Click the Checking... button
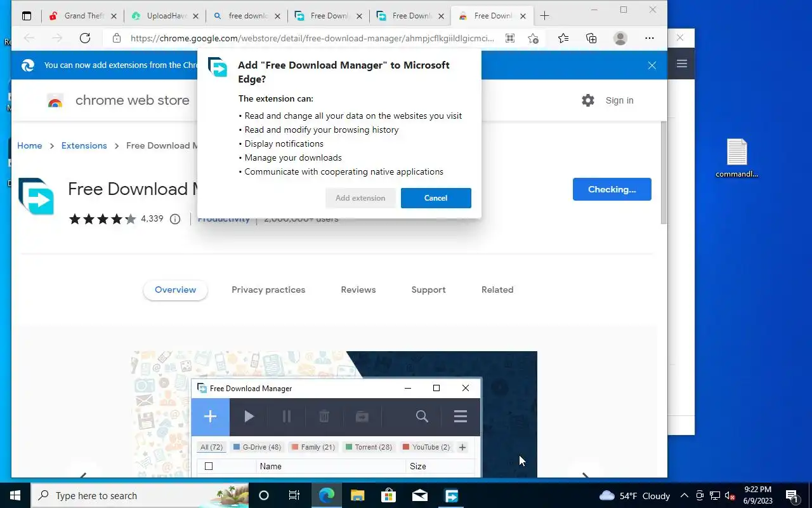Viewport: 812px width, 508px height. [x=612, y=189]
